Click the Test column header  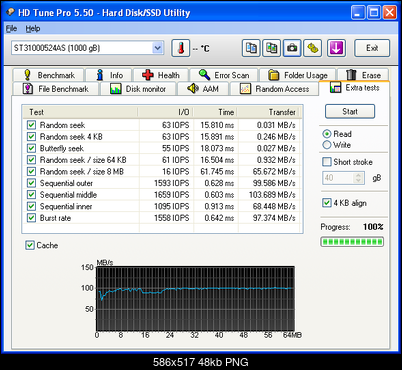tap(80, 112)
